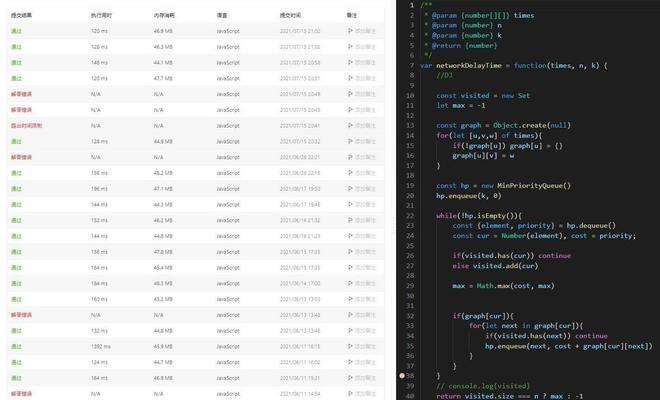Click the if(visited.has(cur)) continue line
Image resolution: width=660 pixels, height=400 pixels.
tap(512, 256)
